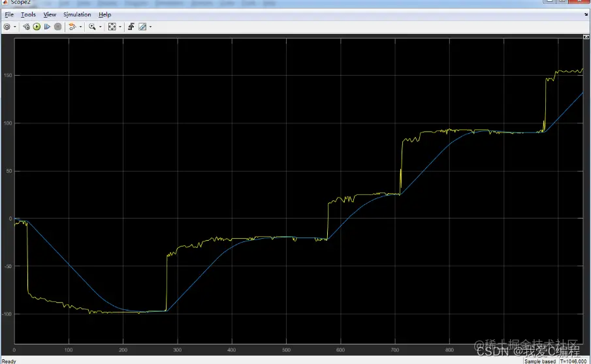Click the Triggers toolbar icon
This screenshot has height=364, width=591.
(x=131, y=27)
